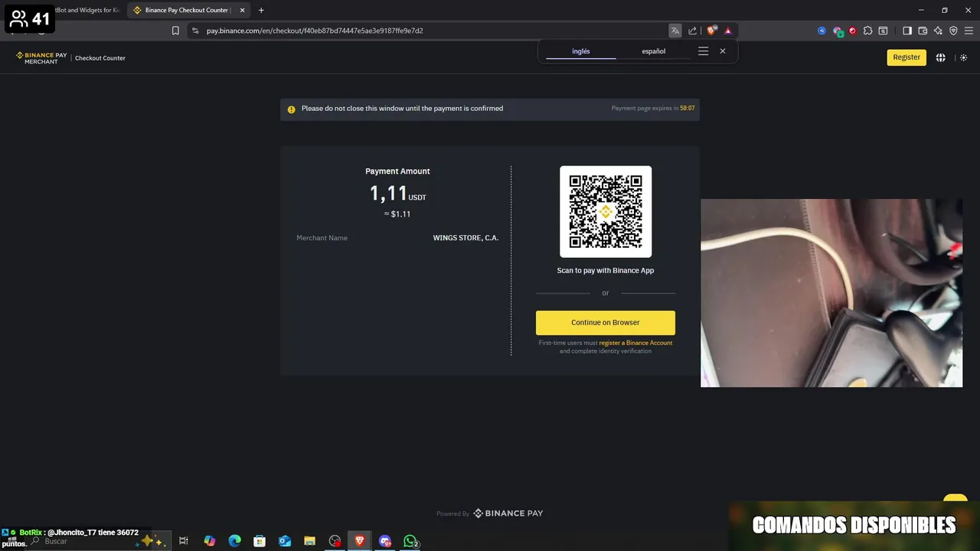This screenshot has width=980, height=551.
Task: Open the browser hamburger main menu
Action: click(969, 31)
